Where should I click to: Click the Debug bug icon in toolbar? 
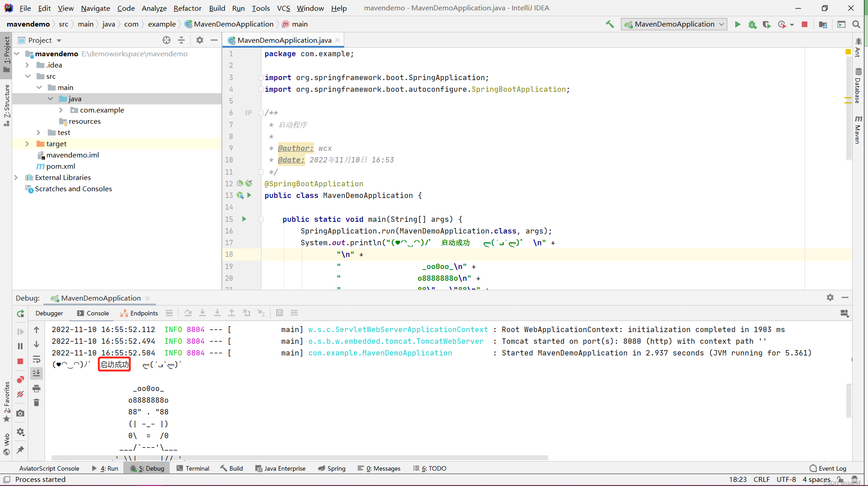[752, 24]
